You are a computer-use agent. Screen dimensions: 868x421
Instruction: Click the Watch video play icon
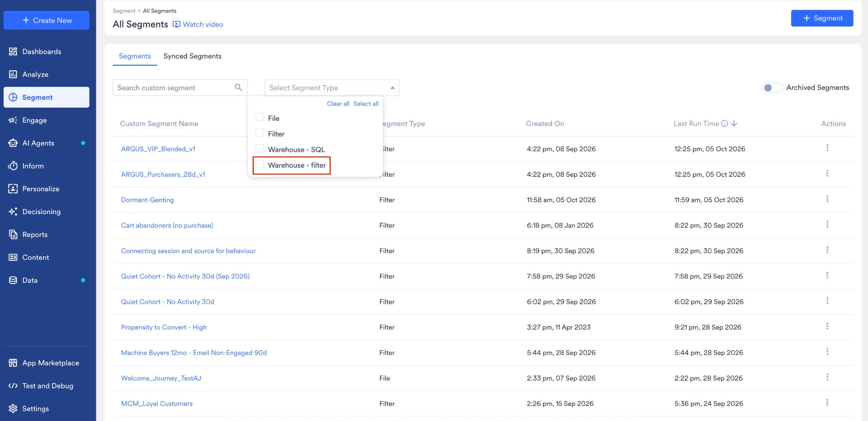point(177,24)
